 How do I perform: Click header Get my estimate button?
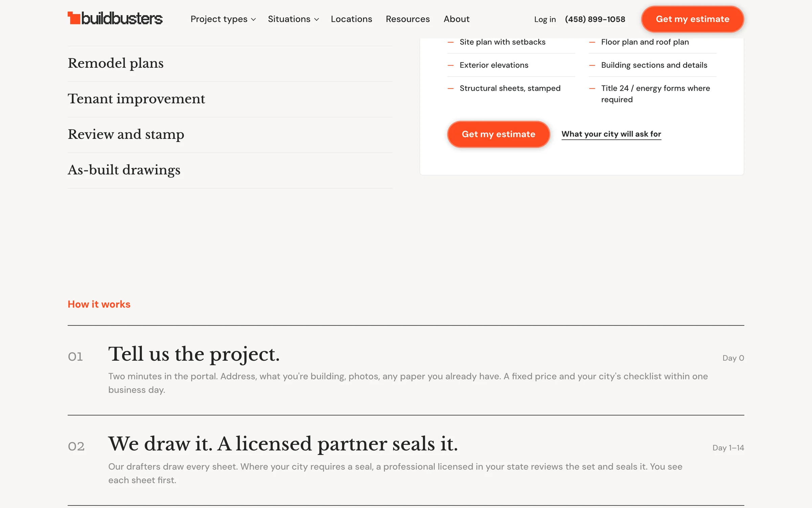[692, 19]
